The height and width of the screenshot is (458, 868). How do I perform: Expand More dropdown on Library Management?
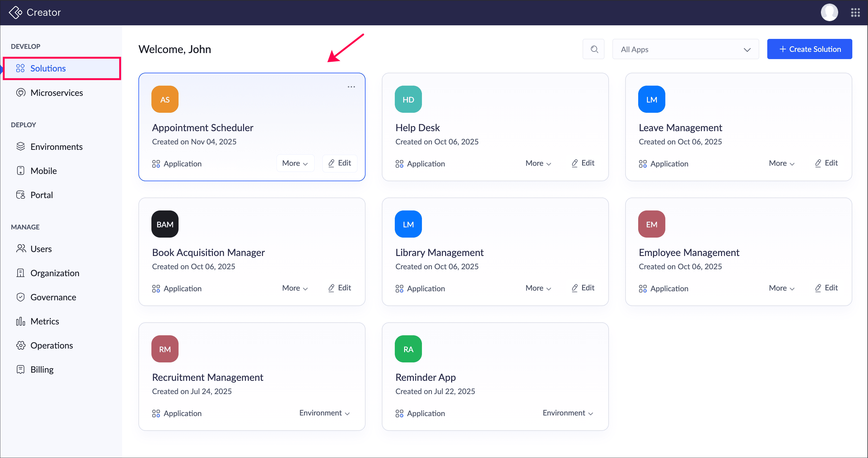tap(538, 288)
